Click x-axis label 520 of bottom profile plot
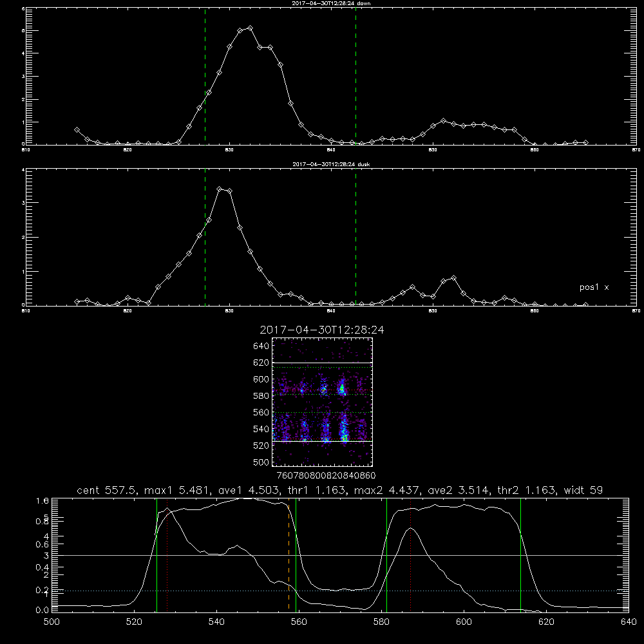 [x=134, y=622]
